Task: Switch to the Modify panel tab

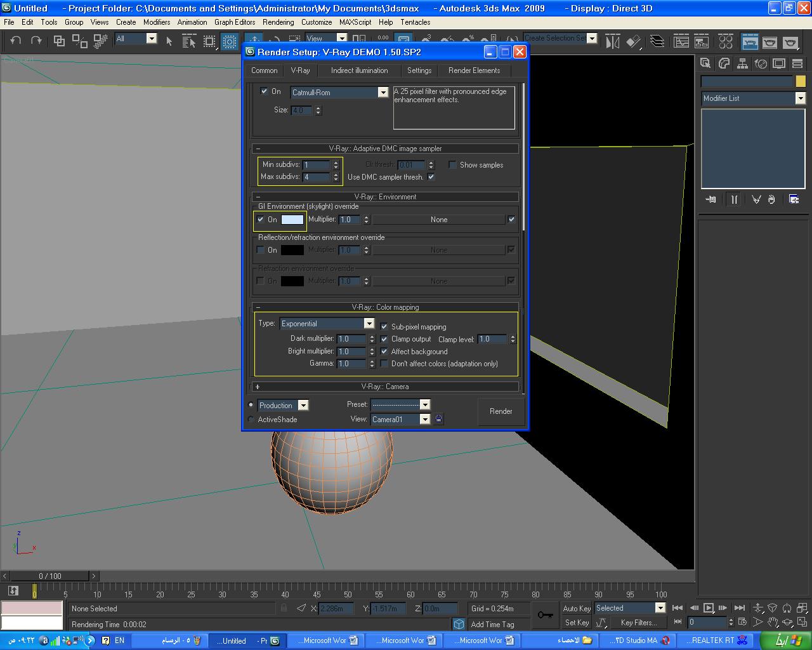Action: [724, 63]
